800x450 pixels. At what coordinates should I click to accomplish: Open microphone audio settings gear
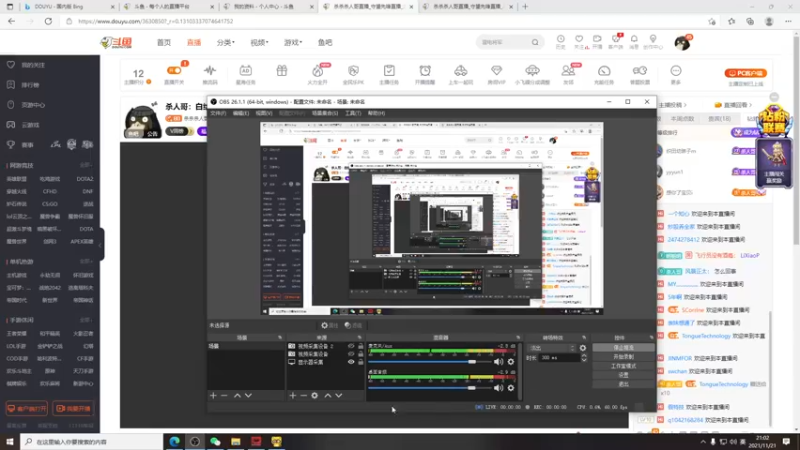(x=511, y=362)
